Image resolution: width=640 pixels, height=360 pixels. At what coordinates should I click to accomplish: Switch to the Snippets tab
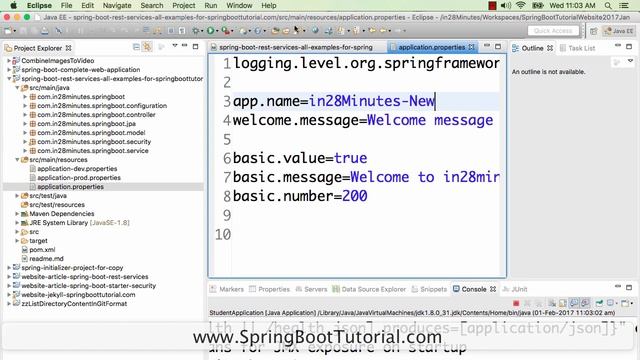pyautogui.click(x=429, y=289)
